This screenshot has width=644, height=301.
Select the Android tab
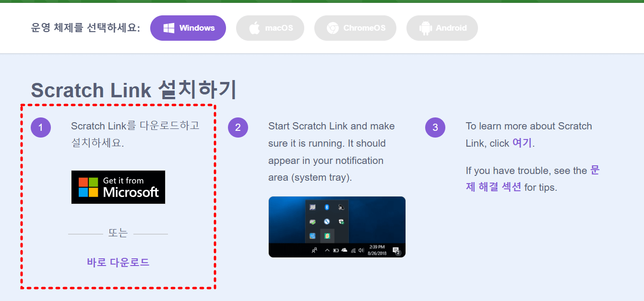click(x=442, y=28)
